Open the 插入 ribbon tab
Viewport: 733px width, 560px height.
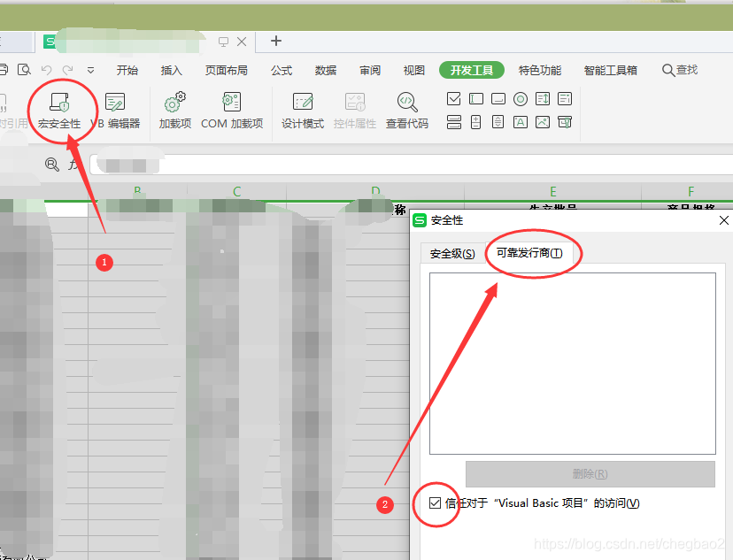tap(171, 70)
